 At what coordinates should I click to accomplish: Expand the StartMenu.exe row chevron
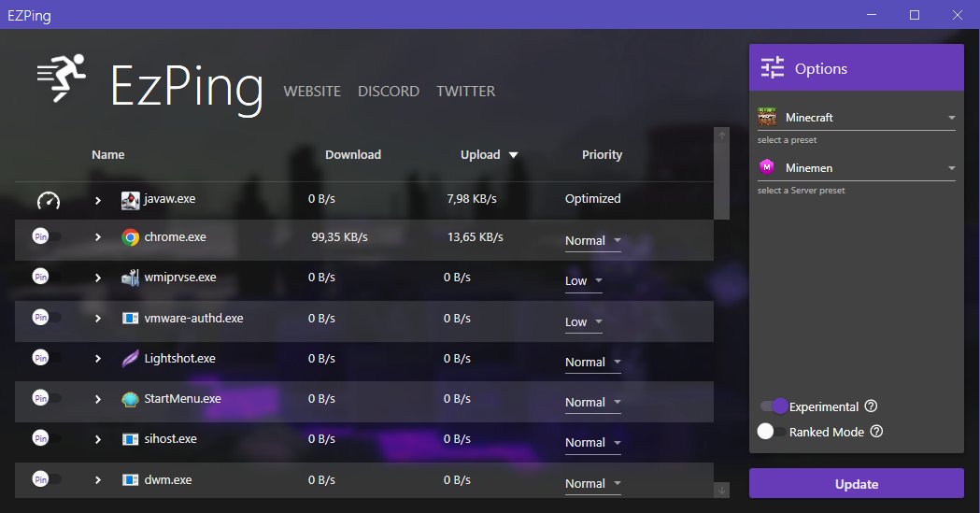pyautogui.click(x=97, y=399)
